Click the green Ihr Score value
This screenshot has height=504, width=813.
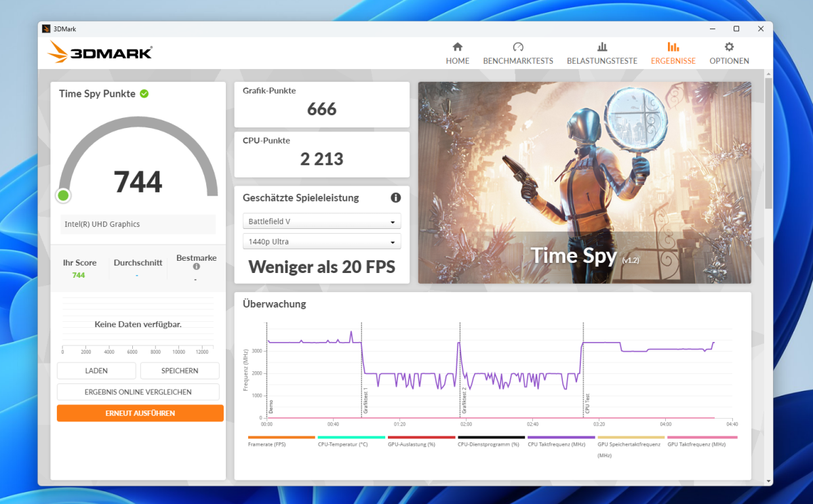[78, 275]
